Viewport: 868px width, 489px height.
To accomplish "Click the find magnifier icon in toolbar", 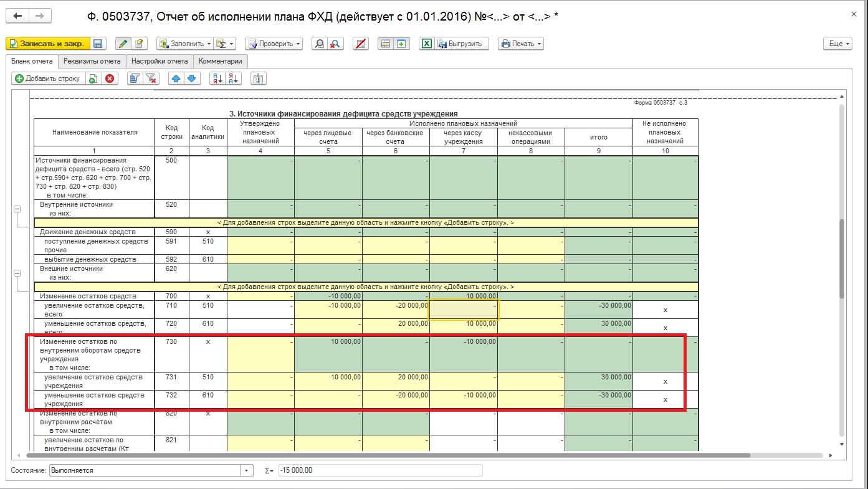I will pyautogui.click(x=320, y=44).
